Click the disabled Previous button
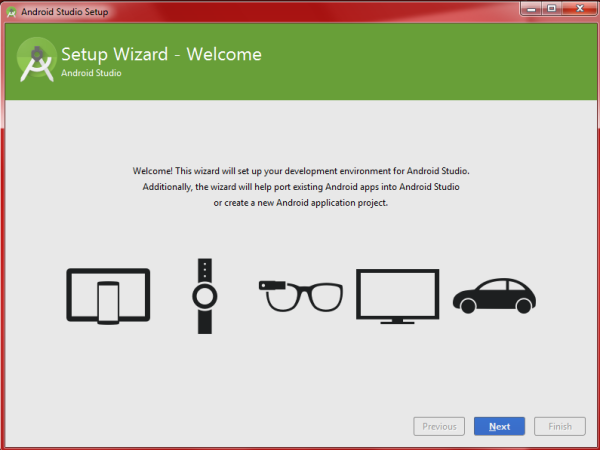This screenshot has width=600, height=450. tap(439, 426)
